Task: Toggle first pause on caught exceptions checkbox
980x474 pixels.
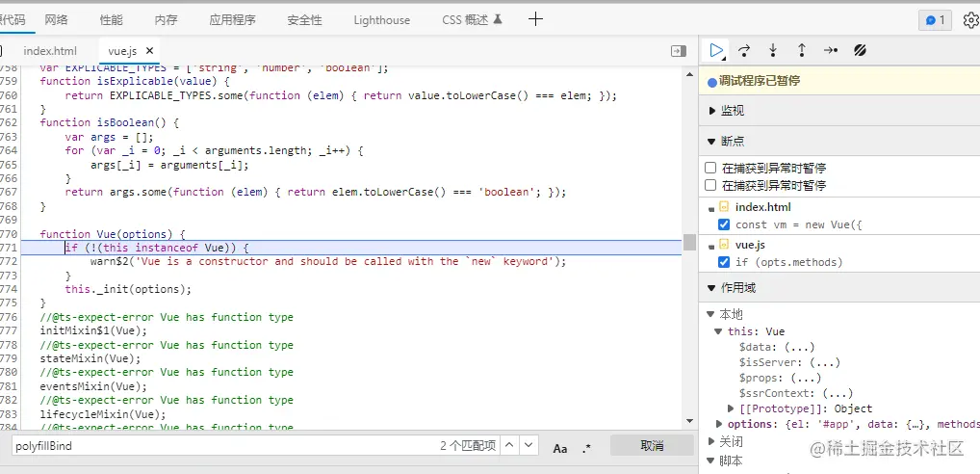Action: tap(710, 168)
